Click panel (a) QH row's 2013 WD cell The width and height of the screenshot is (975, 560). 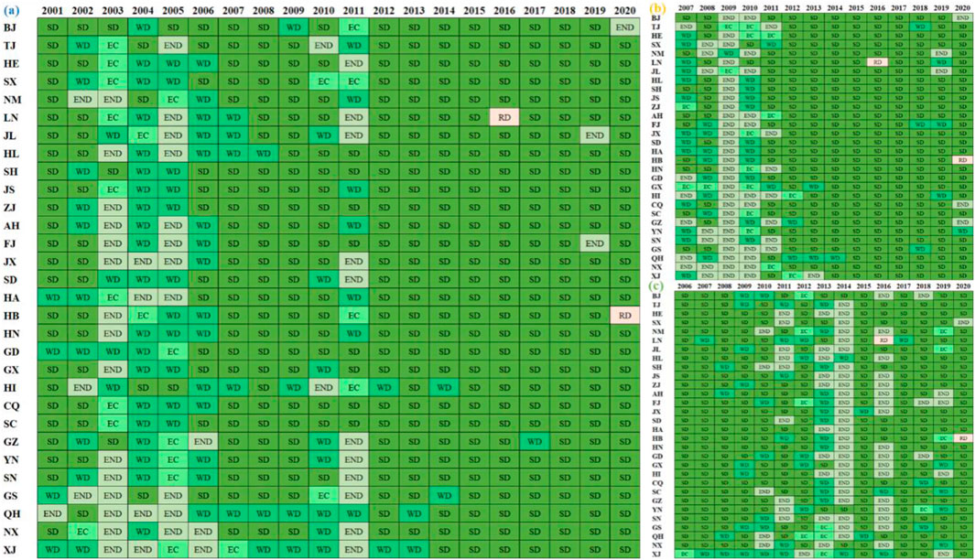(414, 514)
